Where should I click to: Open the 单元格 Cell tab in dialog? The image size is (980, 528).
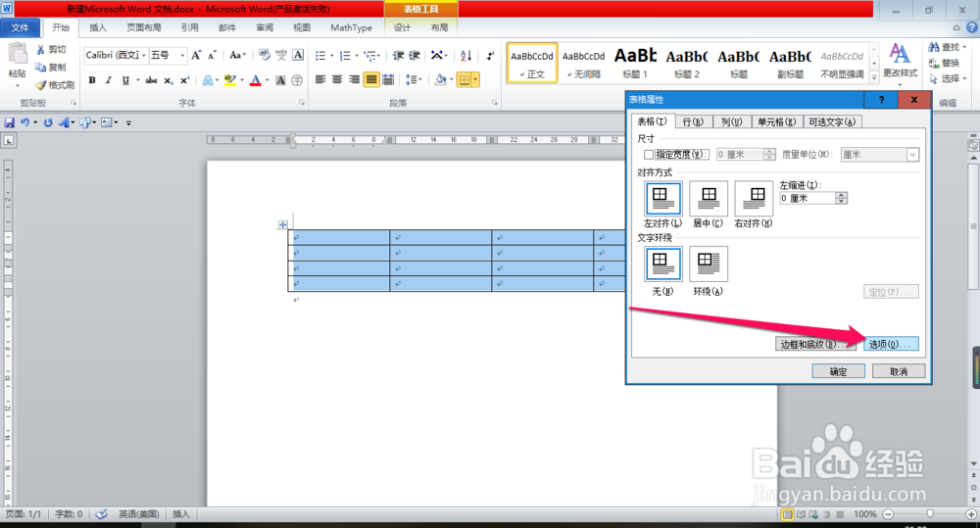777,121
